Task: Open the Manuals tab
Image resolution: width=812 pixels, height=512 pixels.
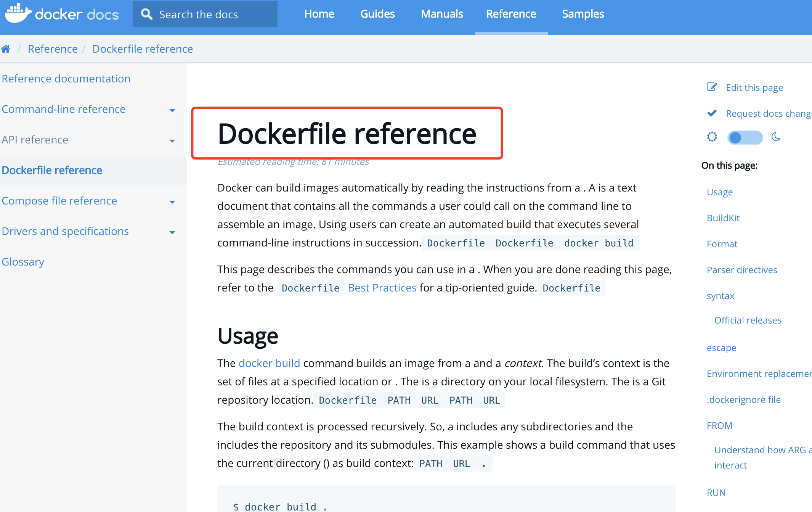Action: tap(442, 14)
